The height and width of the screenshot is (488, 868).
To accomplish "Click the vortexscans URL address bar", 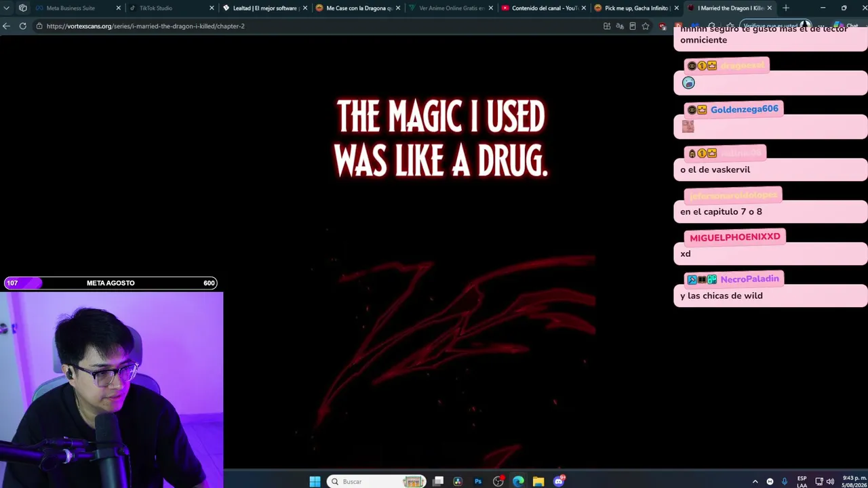I will [x=319, y=26].
